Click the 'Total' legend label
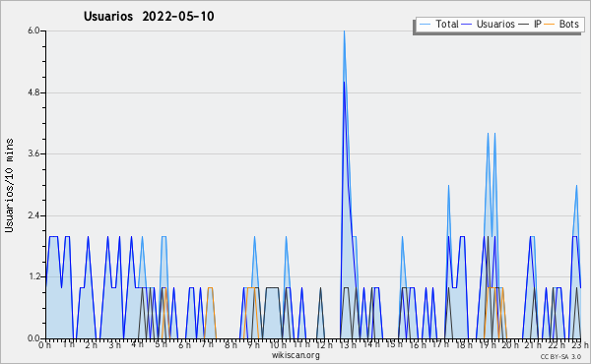Viewport: 591px width, 364px height. click(x=447, y=24)
